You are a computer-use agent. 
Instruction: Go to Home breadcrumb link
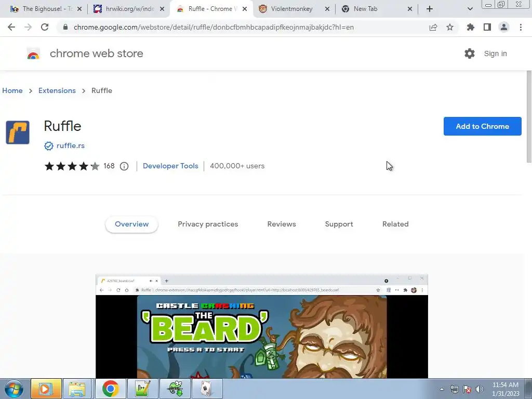click(12, 90)
